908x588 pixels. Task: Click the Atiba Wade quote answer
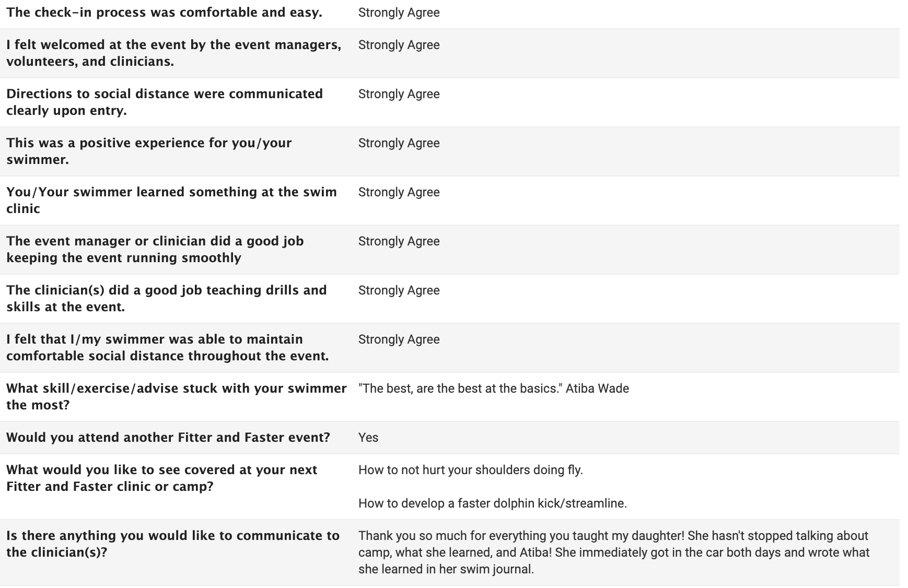[494, 389]
